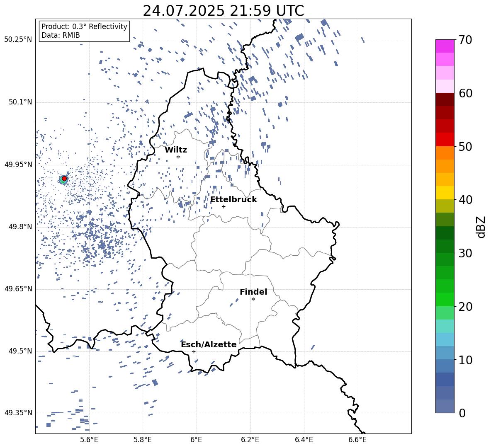Click the latitude label 49.35°N
The height and width of the screenshot is (448, 491).
[18, 413]
